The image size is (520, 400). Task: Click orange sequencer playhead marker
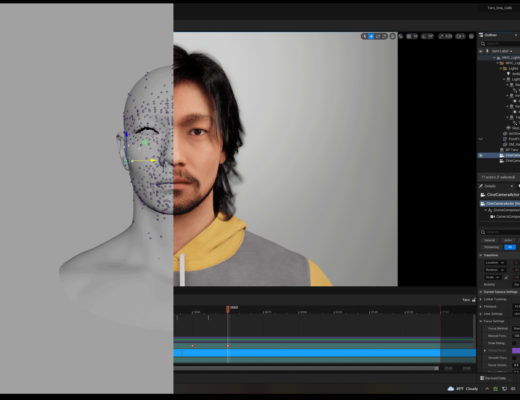pos(228,309)
